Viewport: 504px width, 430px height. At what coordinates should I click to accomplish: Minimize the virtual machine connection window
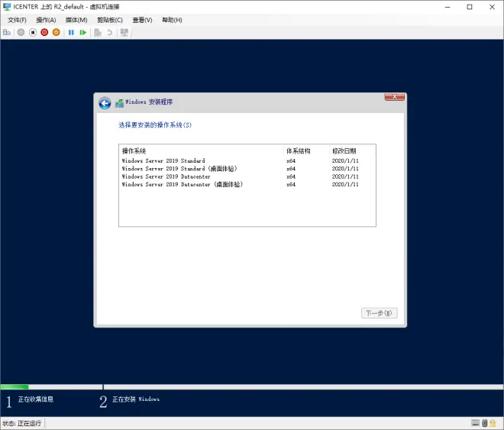(x=447, y=7)
